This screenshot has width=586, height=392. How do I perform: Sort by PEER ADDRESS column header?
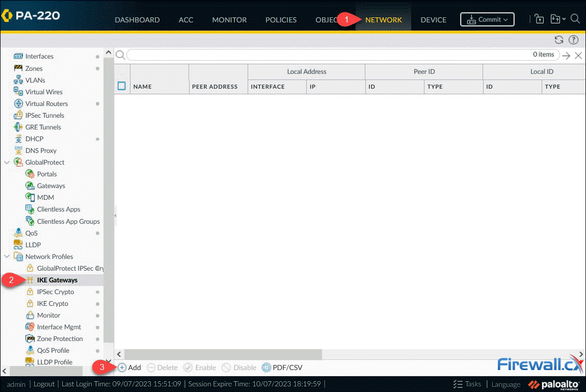pyautogui.click(x=215, y=87)
